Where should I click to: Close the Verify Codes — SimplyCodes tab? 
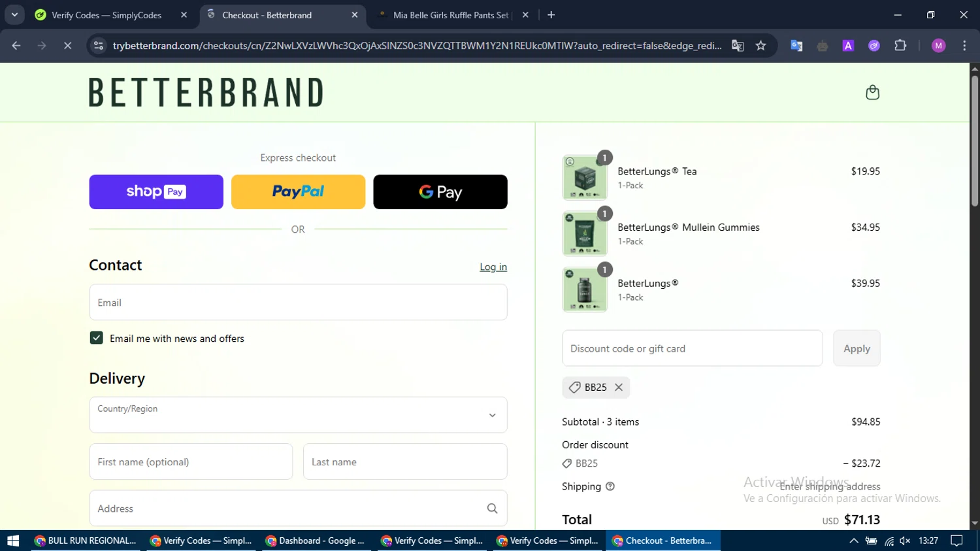(x=184, y=15)
